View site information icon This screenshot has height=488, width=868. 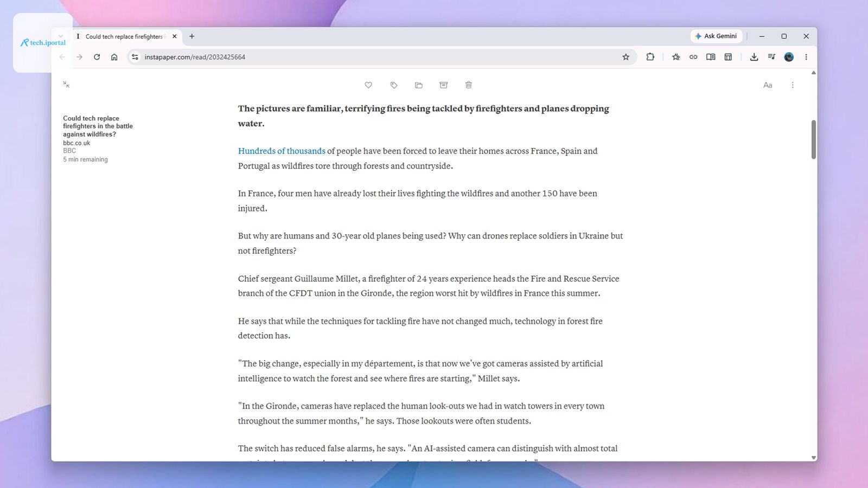135,57
